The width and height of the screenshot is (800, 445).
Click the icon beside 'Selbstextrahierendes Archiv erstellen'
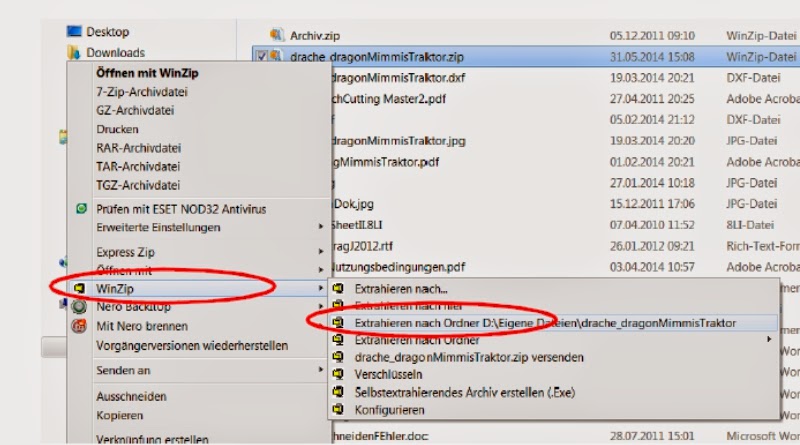tap(338, 392)
